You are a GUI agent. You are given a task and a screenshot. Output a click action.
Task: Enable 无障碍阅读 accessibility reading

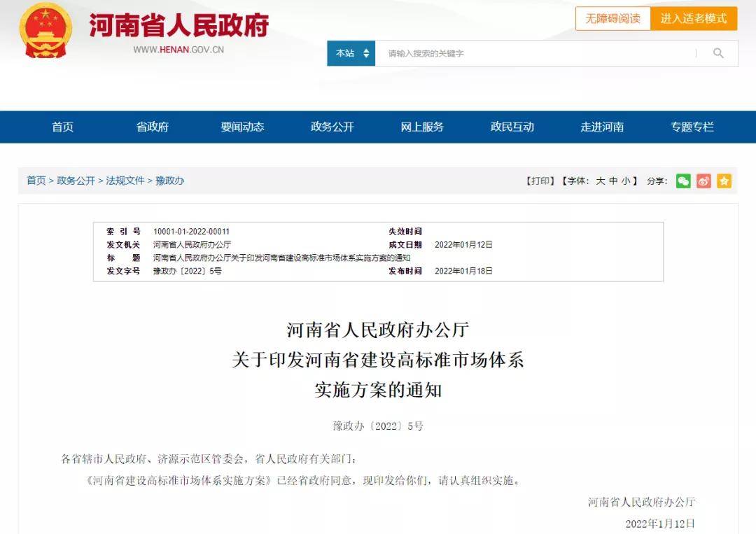point(612,19)
